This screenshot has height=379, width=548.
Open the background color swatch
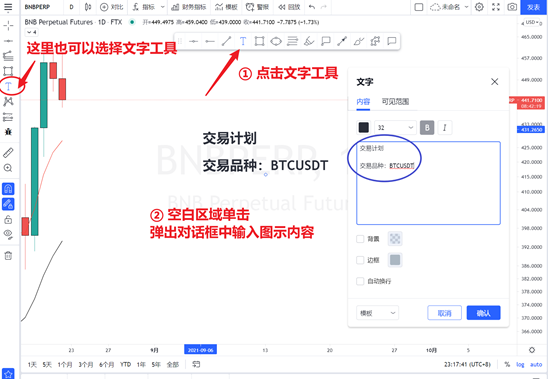tap(395, 239)
